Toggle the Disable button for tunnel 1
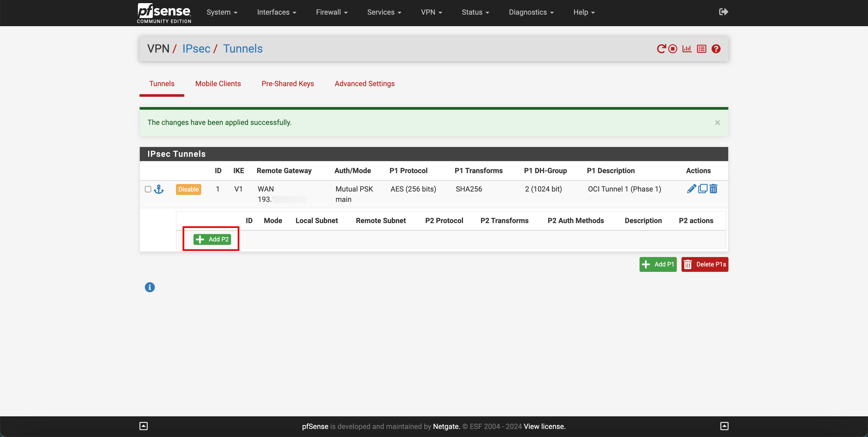868x437 pixels. (x=188, y=189)
